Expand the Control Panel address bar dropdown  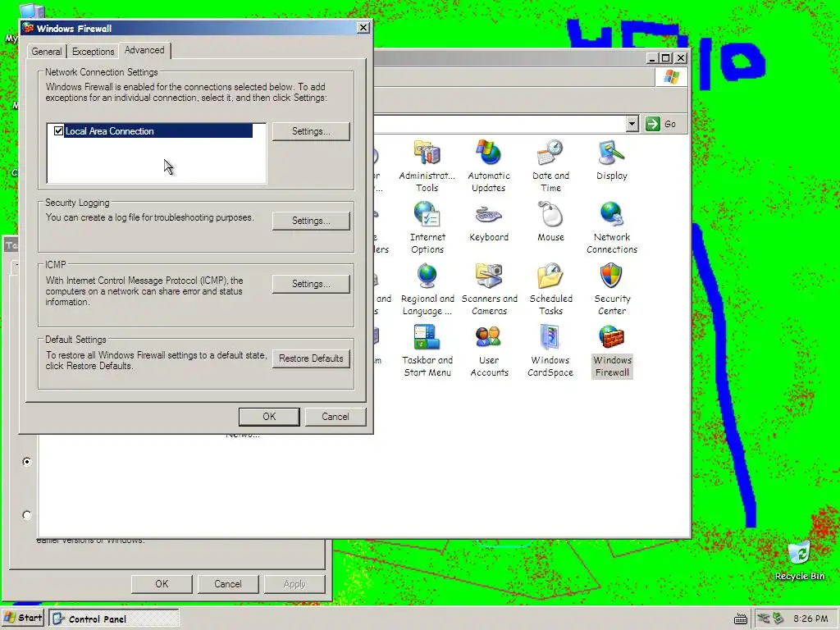[632, 124]
